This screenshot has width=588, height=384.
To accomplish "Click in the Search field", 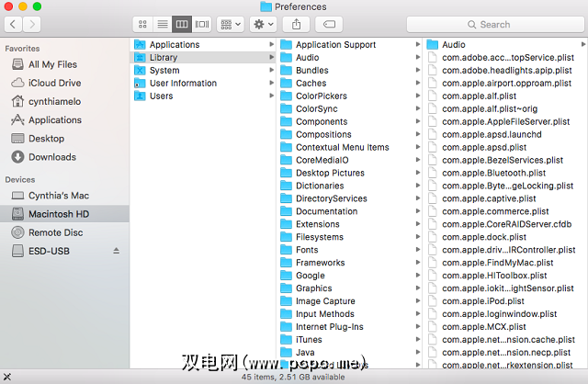I will pos(495,25).
